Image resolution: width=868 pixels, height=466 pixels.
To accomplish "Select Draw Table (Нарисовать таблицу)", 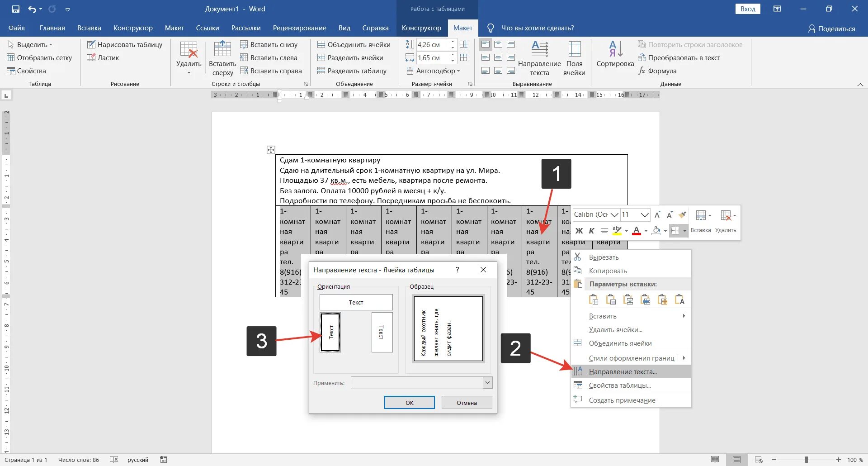I will pos(124,44).
